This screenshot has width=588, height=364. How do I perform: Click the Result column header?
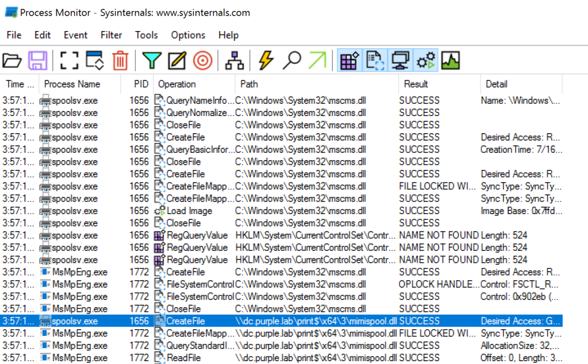(416, 84)
